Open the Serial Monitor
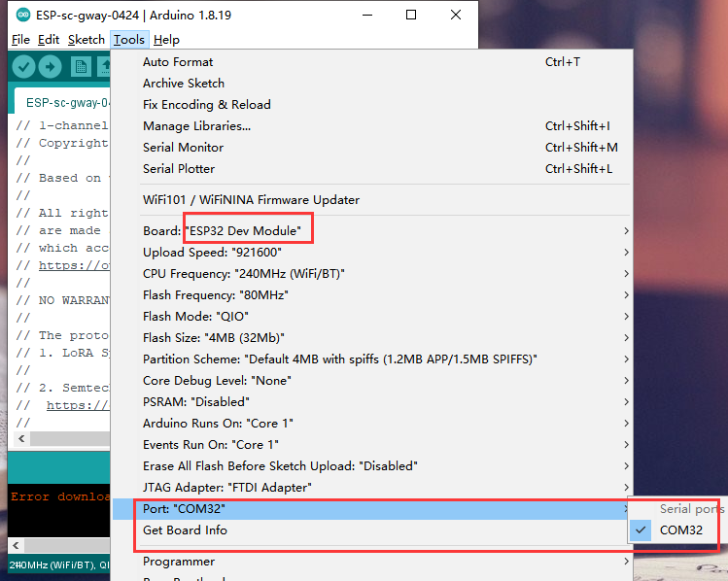 tap(372, 147)
